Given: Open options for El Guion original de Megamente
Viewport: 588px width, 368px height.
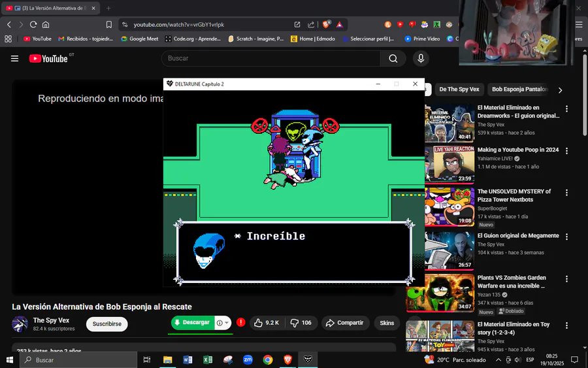Looking at the screenshot, I should pos(566,237).
